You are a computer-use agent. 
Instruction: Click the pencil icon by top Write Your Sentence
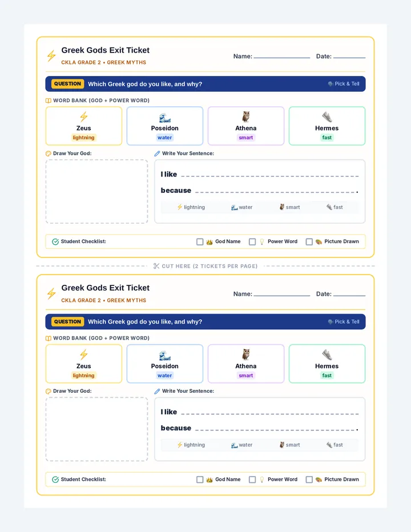(157, 154)
